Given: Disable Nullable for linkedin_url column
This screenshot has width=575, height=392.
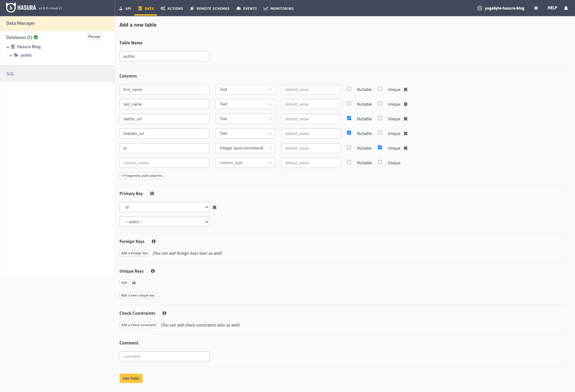Looking at the screenshot, I should pos(349,133).
